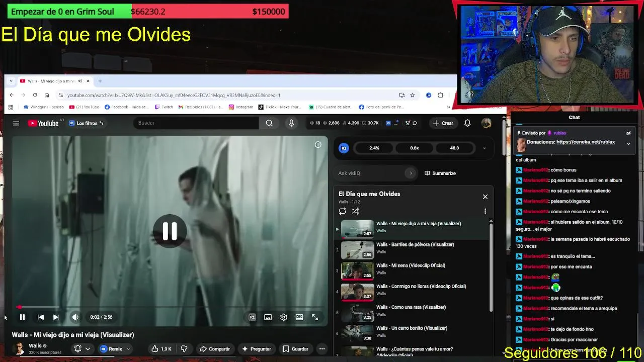The width and height of the screenshot is (644, 362).
Task: Click the Summarize button in the vidIQ panel
Action: (x=440, y=173)
